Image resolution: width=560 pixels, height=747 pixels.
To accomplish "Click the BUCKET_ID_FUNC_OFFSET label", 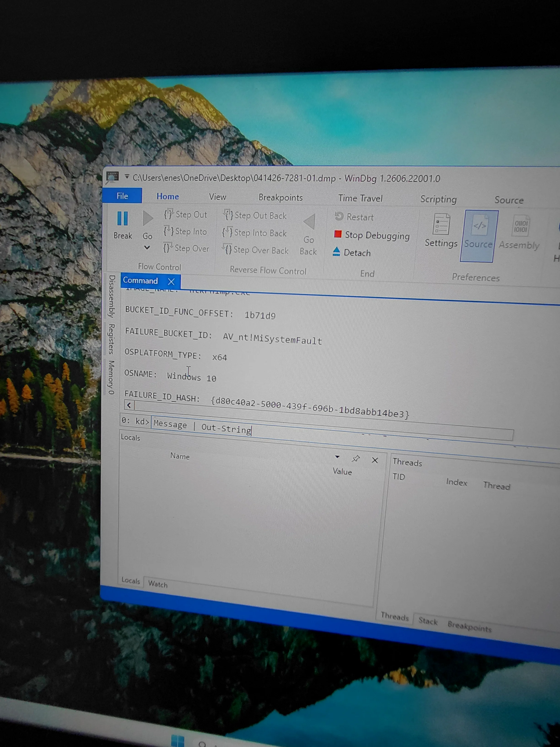I will pos(179,312).
